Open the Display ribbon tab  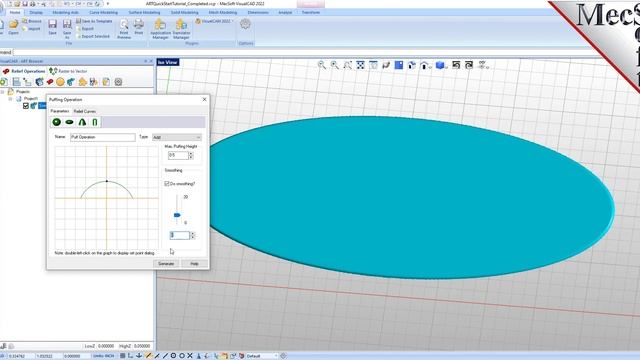tap(36, 13)
